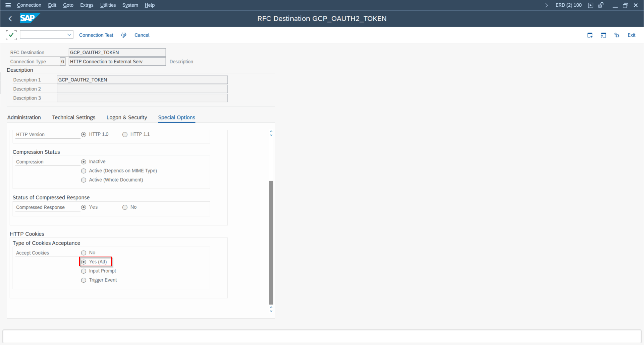Choose Active (Depends on MIME Type) compression

[x=84, y=171]
